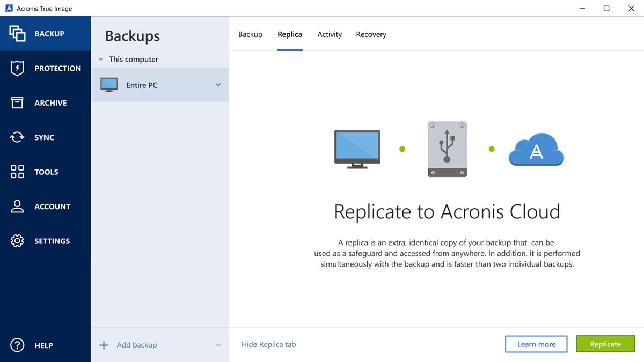Click the Help question mark icon
The image size is (644, 362).
tap(17, 345)
